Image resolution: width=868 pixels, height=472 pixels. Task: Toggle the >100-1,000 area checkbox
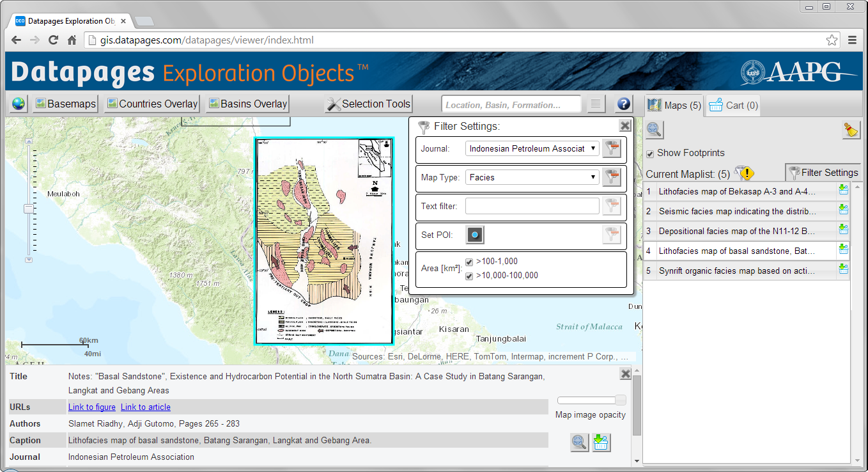click(x=469, y=262)
